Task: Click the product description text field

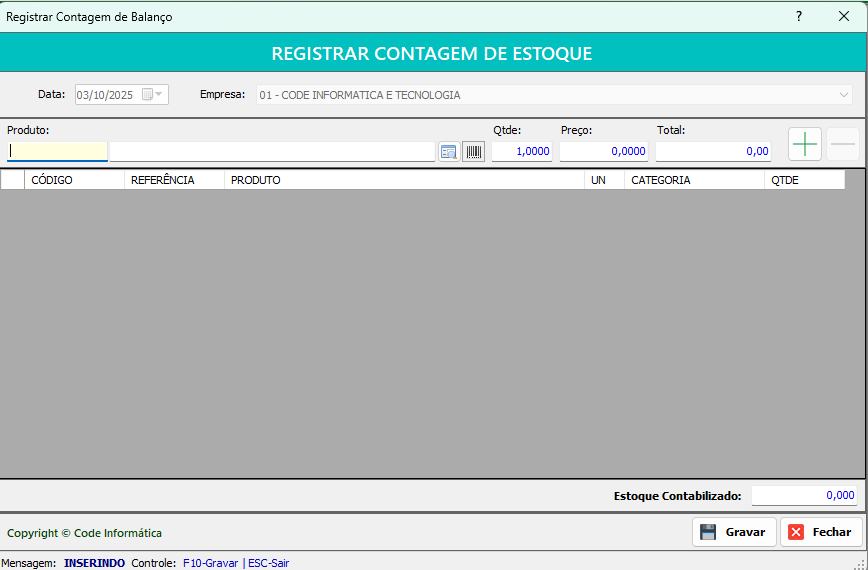Action: click(272, 151)
